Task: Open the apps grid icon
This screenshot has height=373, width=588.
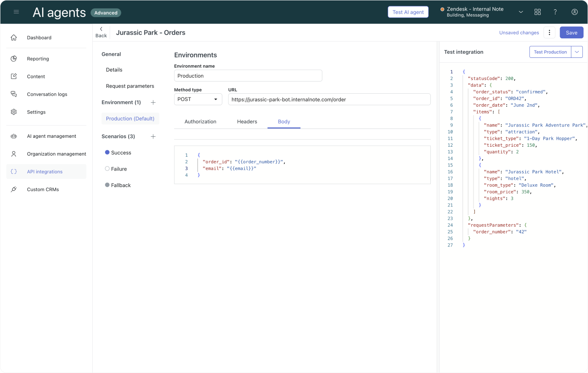Action: (537, 12)
